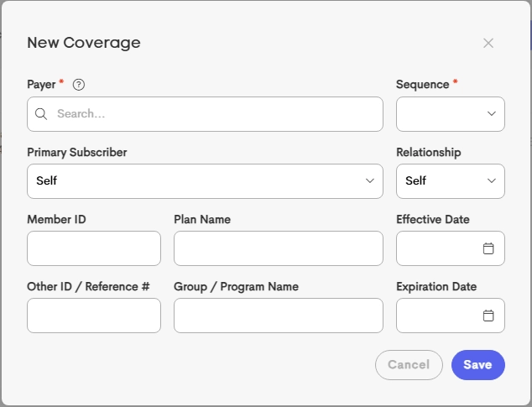Open the Expiration Date calendar picker icon
Viewport: 532px width, 407px height.
(x=488, y=316)
